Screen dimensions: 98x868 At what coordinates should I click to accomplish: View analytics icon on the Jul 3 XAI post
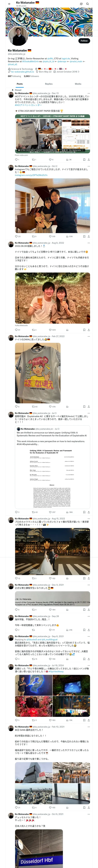click(x=69, y=512)
